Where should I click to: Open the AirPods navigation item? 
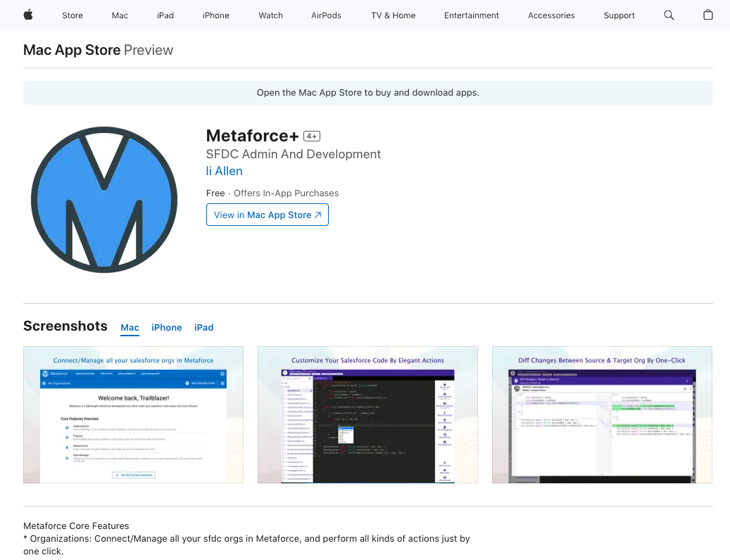pos(326,15)
